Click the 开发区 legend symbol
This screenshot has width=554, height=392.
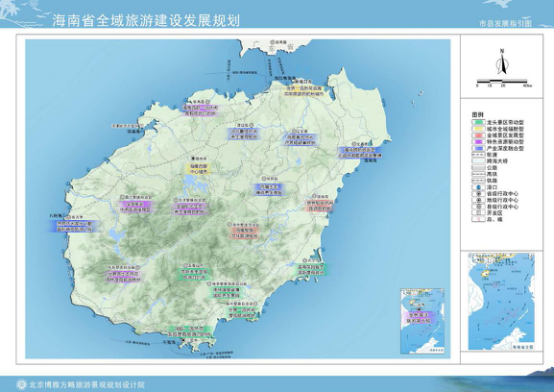pos(478,213)
